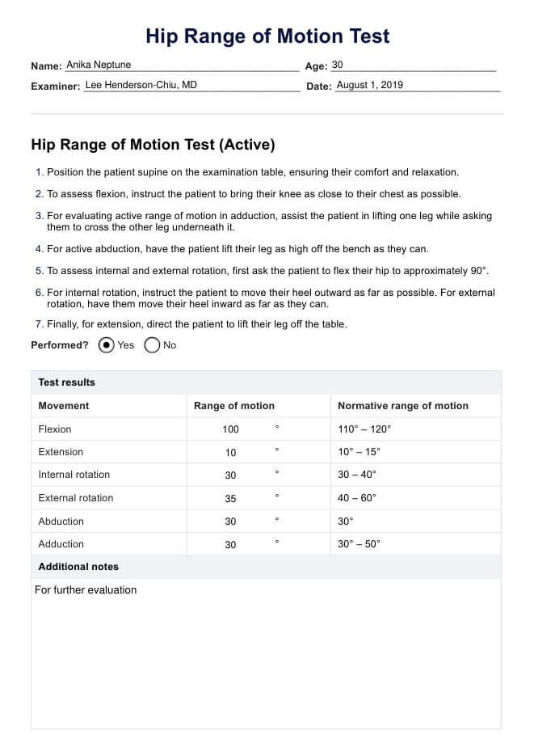This screenshot has width=534, height=756.
Task: Click the Additional notes section label
Action: [78, 567]
